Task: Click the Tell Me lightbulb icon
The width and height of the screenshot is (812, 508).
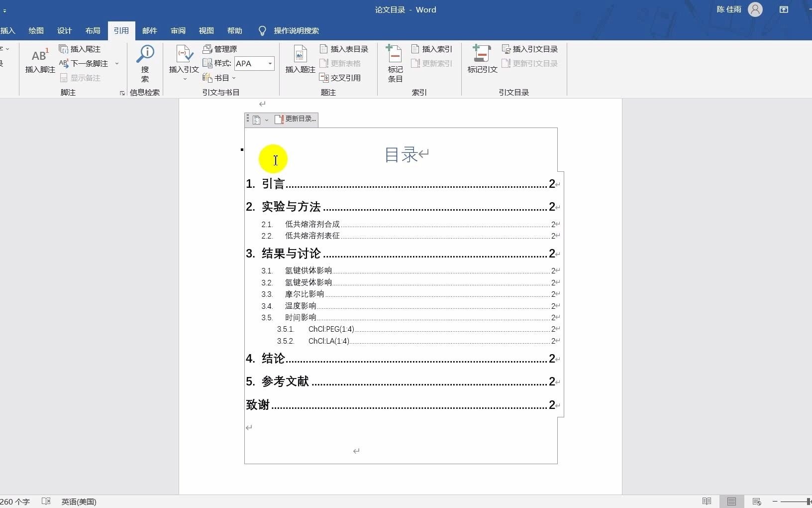Action: [263, 31]
